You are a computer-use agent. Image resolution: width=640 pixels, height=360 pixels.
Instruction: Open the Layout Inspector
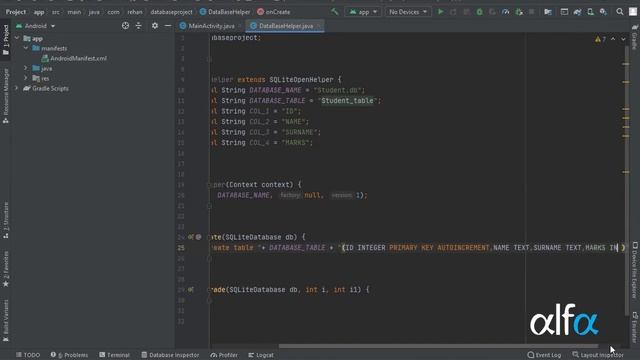click(598, 355)
